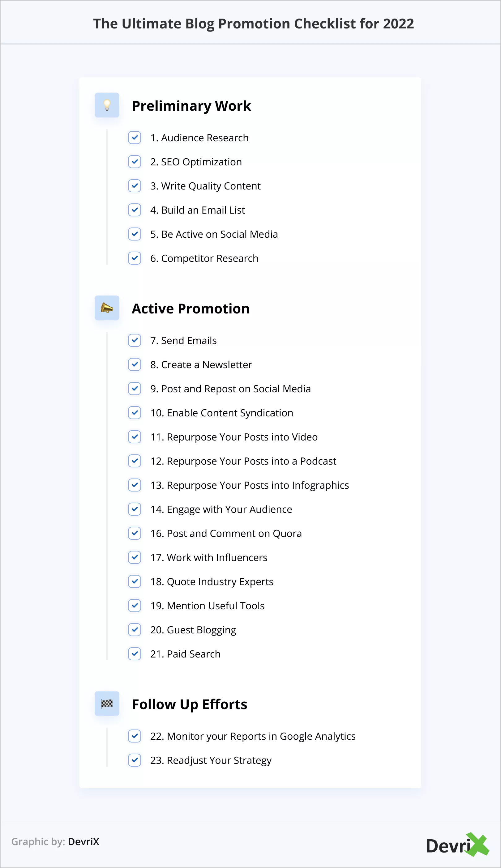Viewport: 501px width, 868px height.
Task: Click Monitor your Reports in Google Analytics
Action: coord(253,736)
